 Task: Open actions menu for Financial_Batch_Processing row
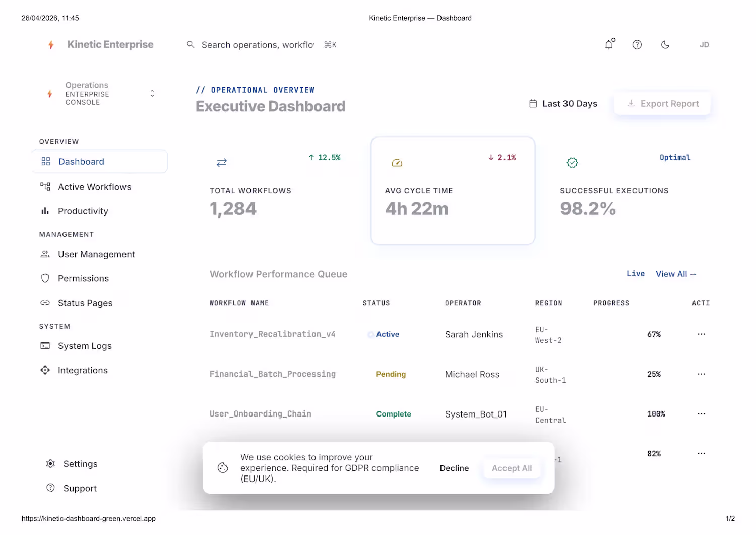pyautogui.click(x=701, y=374)
